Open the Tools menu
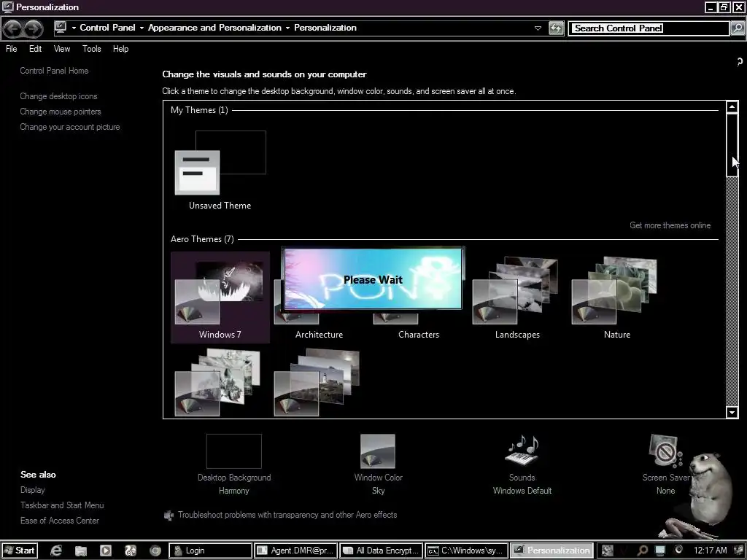 pos(91,49)
